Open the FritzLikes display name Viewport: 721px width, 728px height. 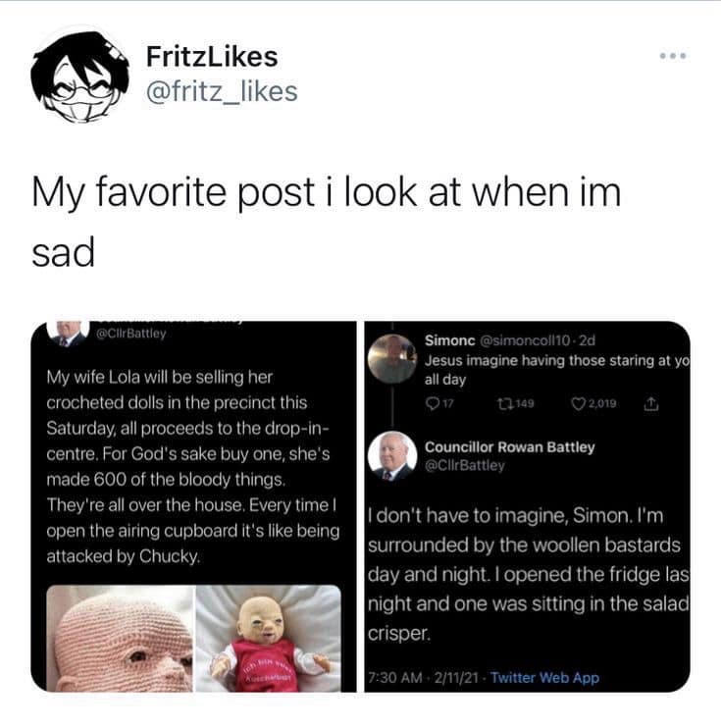point(212,57)
